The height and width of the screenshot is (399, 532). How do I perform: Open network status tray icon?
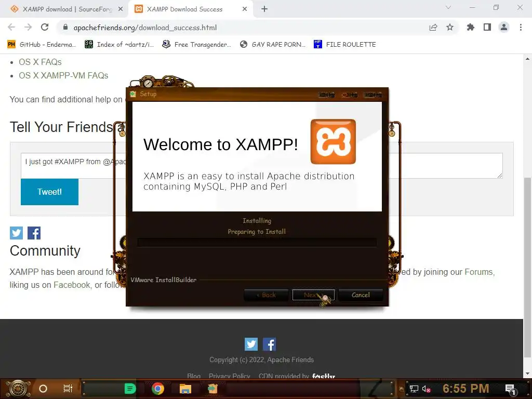414,389
